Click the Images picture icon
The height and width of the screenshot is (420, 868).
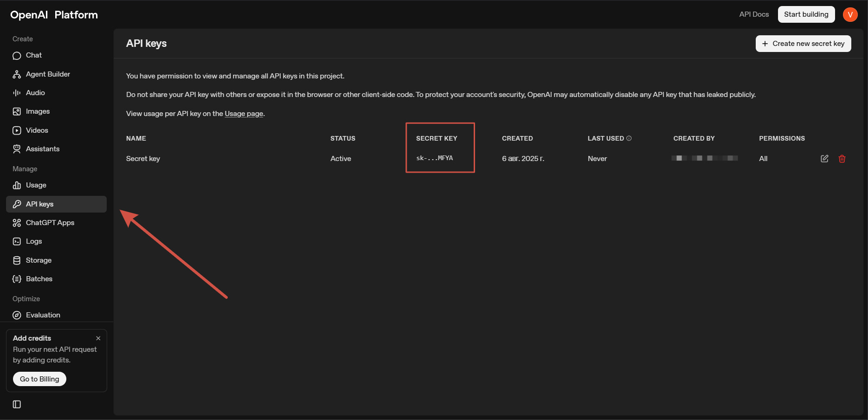click(x=17, y=111)
